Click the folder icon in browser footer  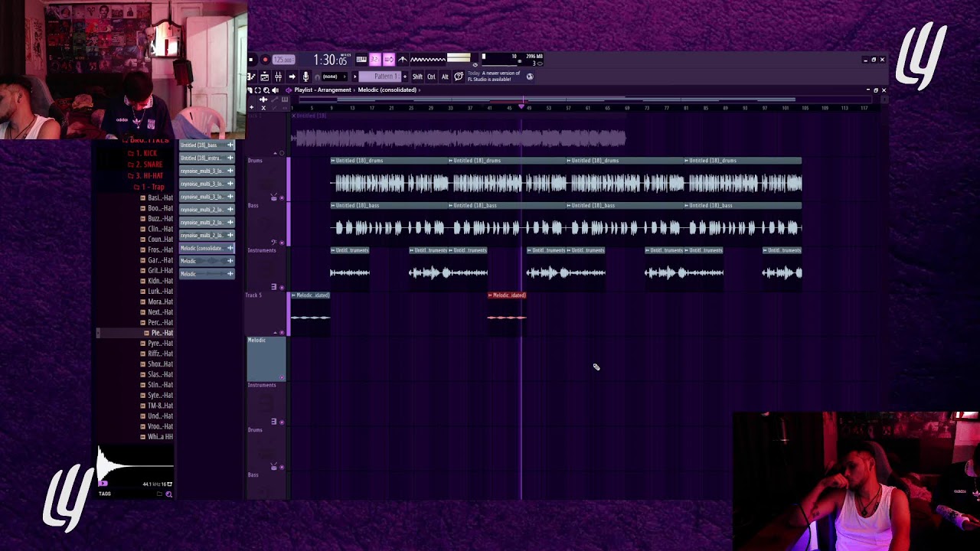point(159,494)
